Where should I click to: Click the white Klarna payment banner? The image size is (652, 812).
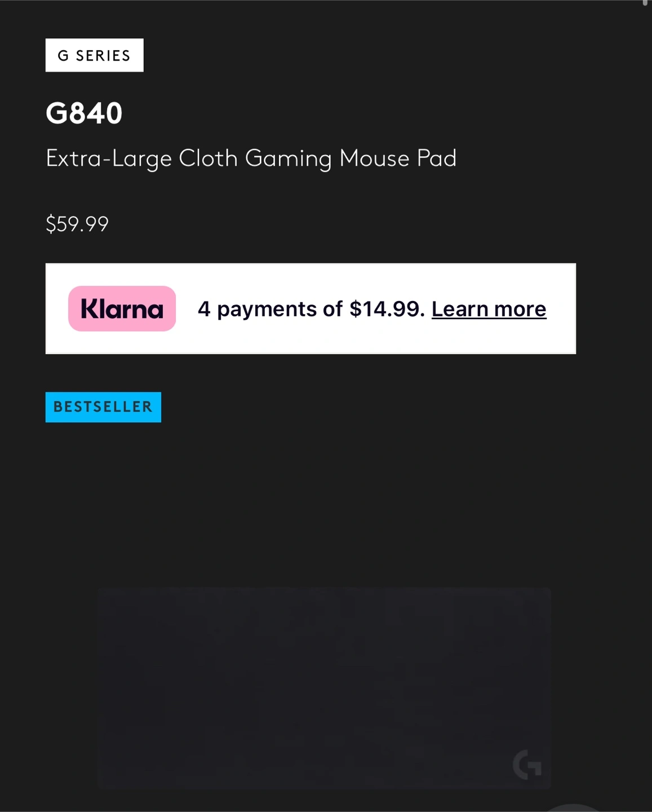tap(311, 308)
